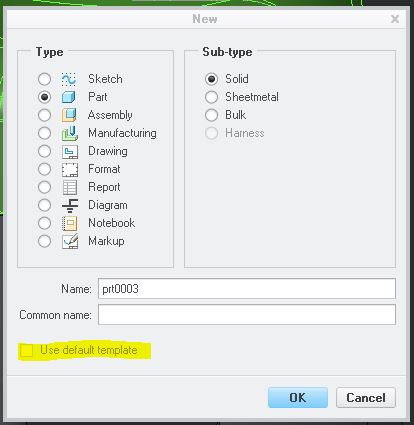This screenshot has width=414, height=425.
Task: Click the Notebook label text
Action: click(112, 223)
